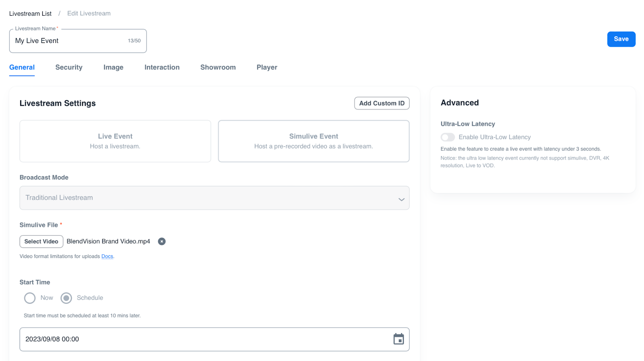Select the Now start time option
Viewport: 644px width, 361px height.
[30, 298]
